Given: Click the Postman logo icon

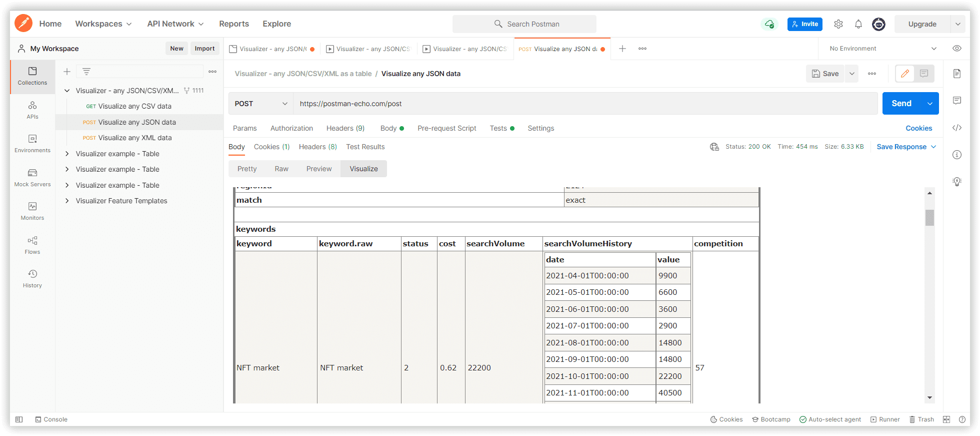Looking at the screenshot, I should pos(23,24).
